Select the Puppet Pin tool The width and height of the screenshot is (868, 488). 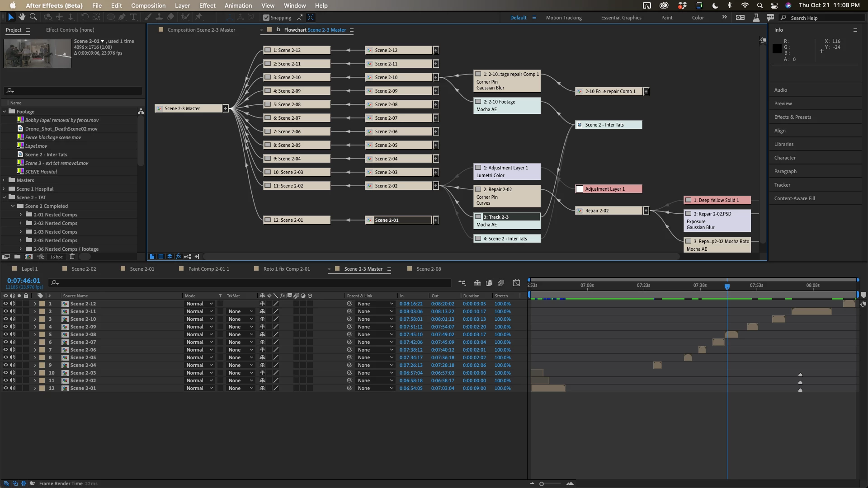(199, 17)
